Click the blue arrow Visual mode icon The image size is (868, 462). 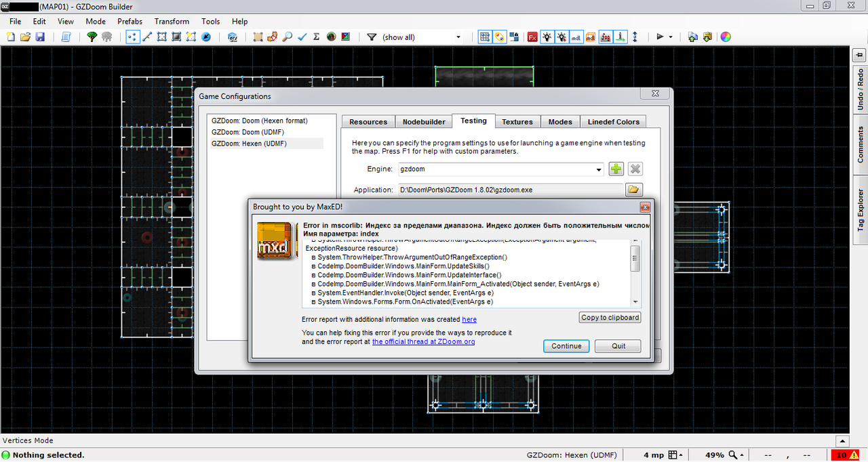coord(207,37)
